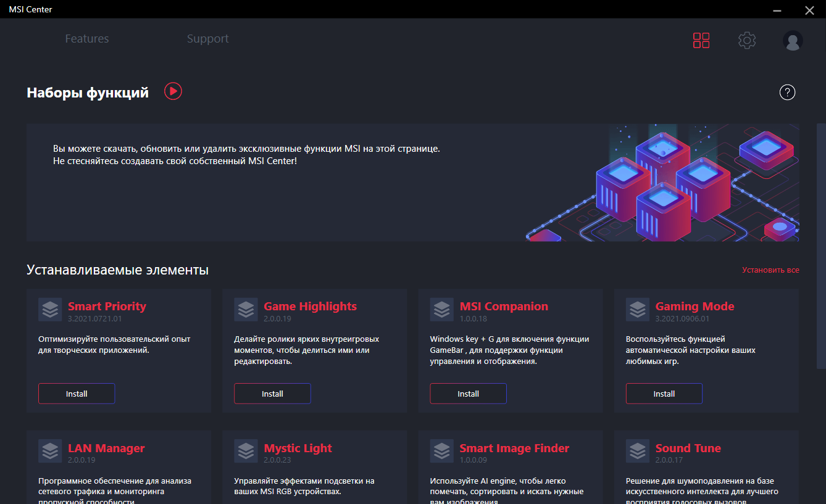This screenshot has width=826, height=504.
Task: Install Gaming Mode
Action: [664, 394]
